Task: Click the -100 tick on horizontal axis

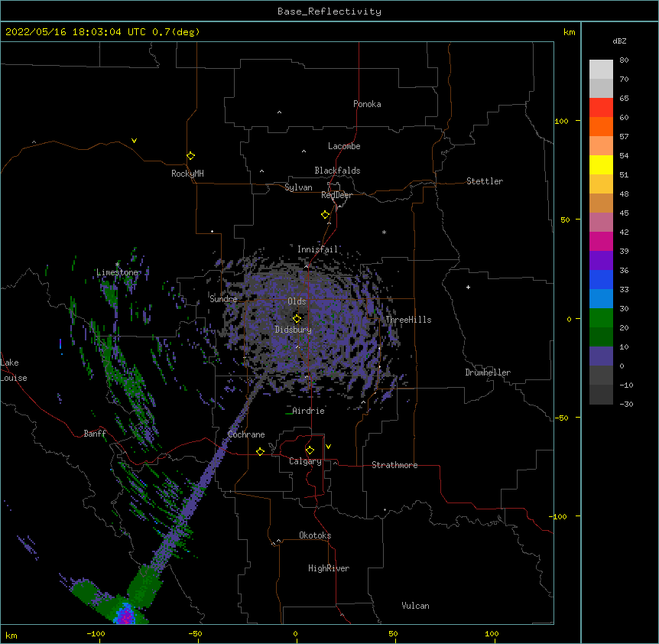Action: pyautogui.click(x=96, y=634)
